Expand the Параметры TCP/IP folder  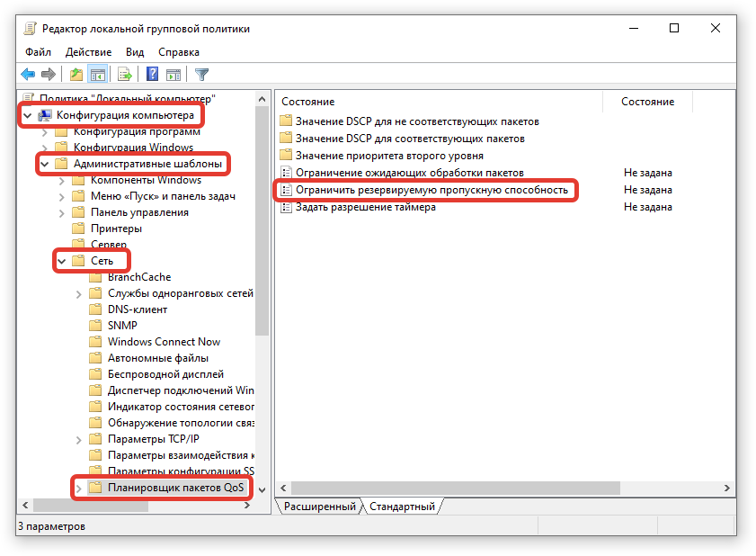79,439
